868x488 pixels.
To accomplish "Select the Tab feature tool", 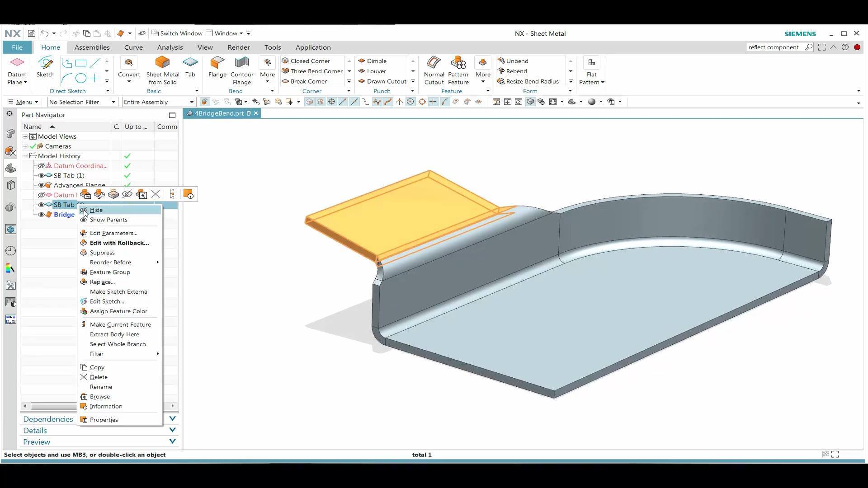I will 190,67.
